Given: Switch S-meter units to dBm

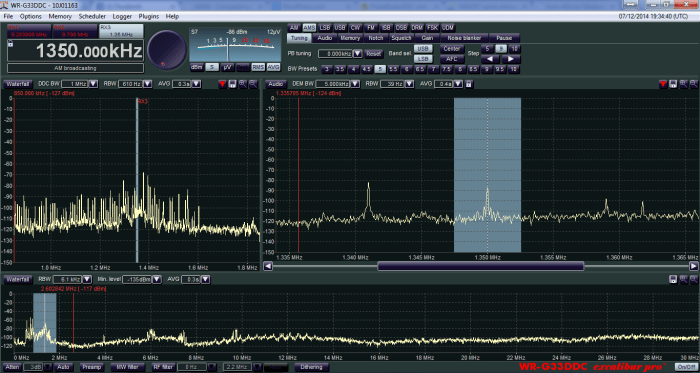Looking at the screenshot, I should pyautogui.click(x=196, y=67).
